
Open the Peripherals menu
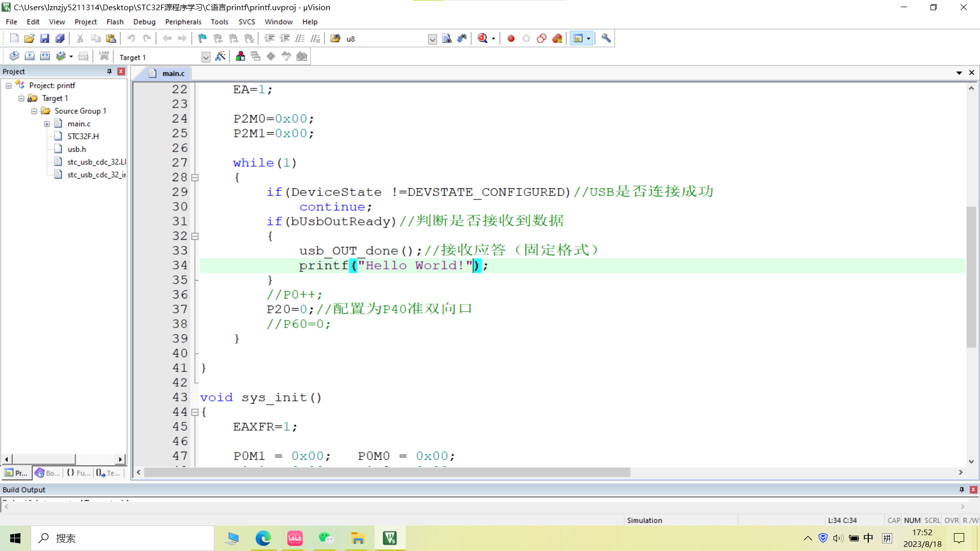coord(183,22)
